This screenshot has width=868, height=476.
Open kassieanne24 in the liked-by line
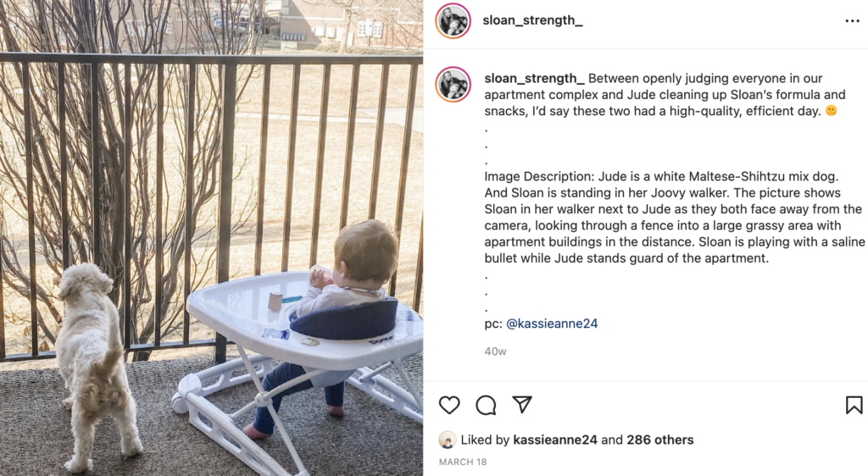[x=555, y=440]
